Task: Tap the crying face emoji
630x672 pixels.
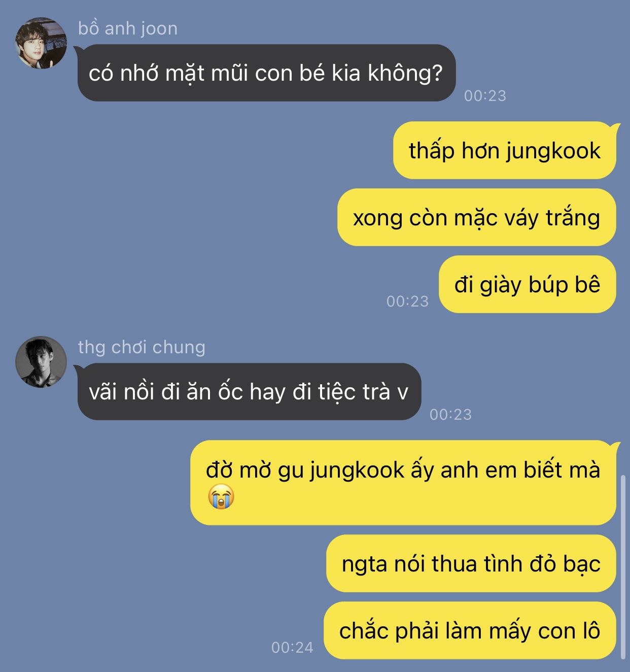Action: [x=221, y=497]
